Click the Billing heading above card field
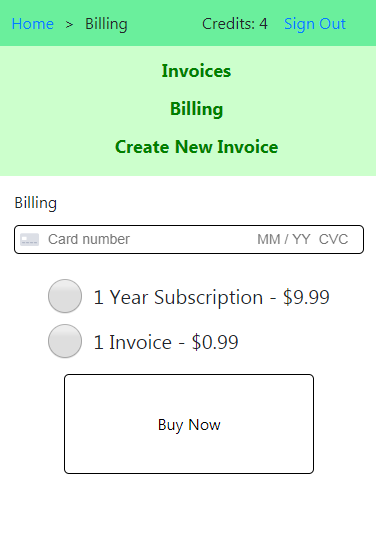This screenshot has width=376, height=559. [x=36, y=203]
